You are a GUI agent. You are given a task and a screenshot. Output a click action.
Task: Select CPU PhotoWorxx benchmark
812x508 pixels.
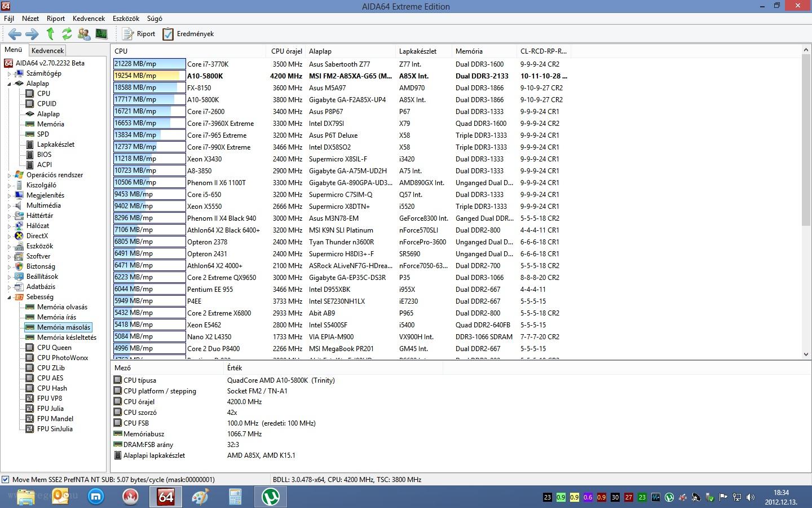coord(63,358)
